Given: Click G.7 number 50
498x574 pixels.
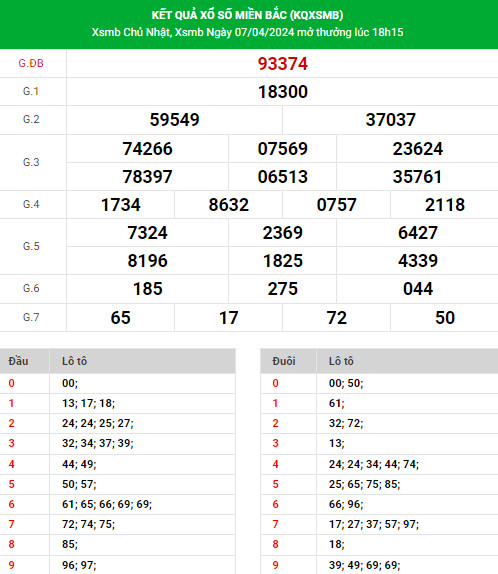Looking at the screenshot, I should coord(445,317).
